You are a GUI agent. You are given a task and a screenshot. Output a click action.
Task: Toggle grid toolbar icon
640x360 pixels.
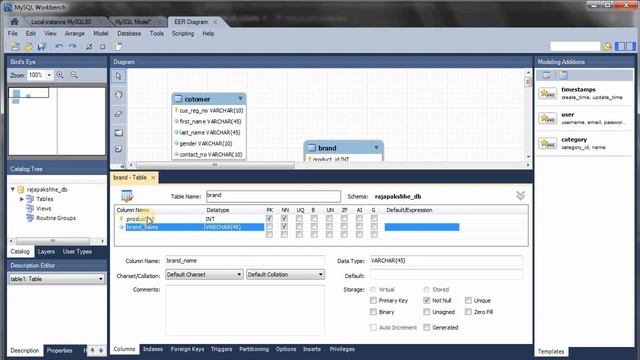point(89,47)
